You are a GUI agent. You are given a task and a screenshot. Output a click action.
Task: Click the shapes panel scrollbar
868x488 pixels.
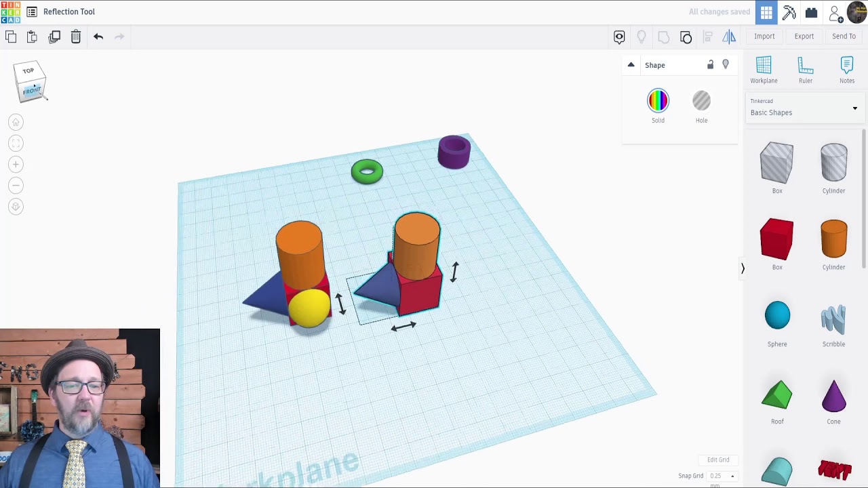(x=864, y=200)
